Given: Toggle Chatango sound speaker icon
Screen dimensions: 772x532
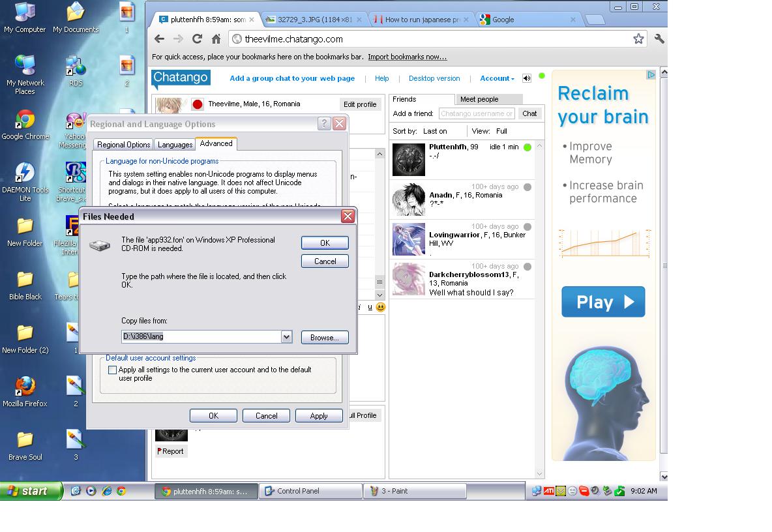Looking at the screenshot, I should click(x=527, y=78).
